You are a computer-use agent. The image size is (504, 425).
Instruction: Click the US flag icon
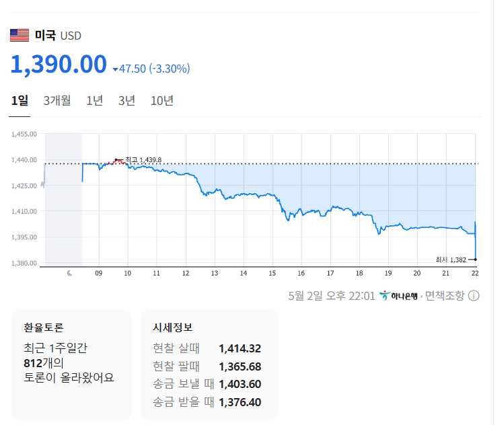(x=19, y=36)
